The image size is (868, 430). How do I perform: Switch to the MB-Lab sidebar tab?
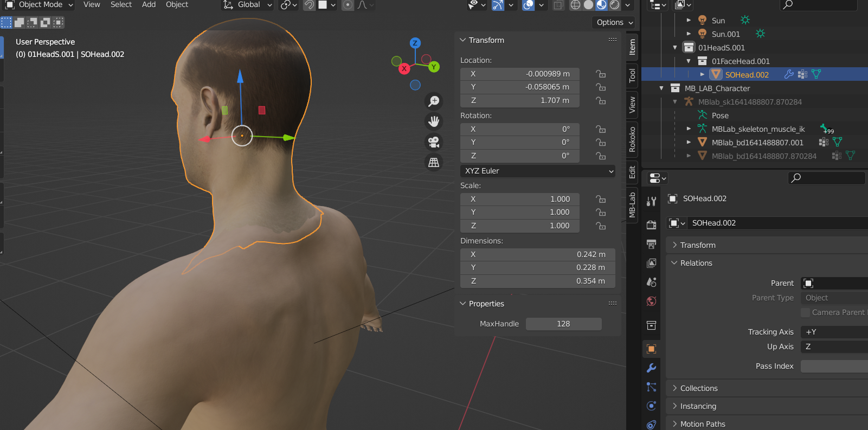632,204
